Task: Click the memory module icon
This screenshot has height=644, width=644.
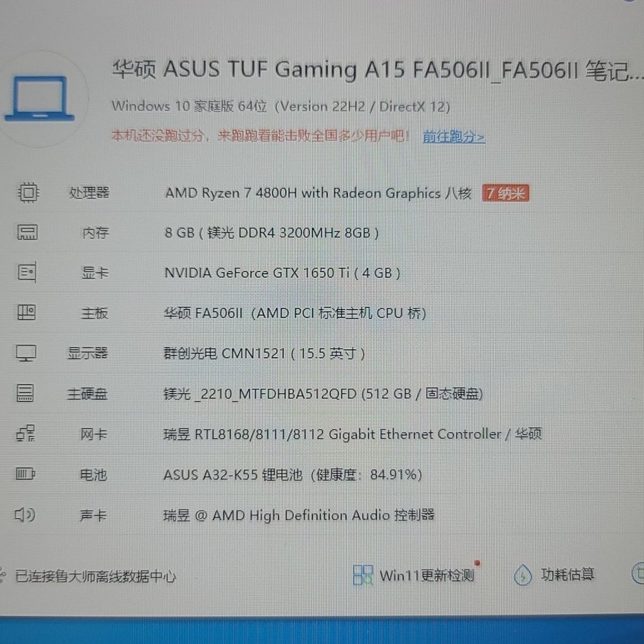Action: coord(27,232)
